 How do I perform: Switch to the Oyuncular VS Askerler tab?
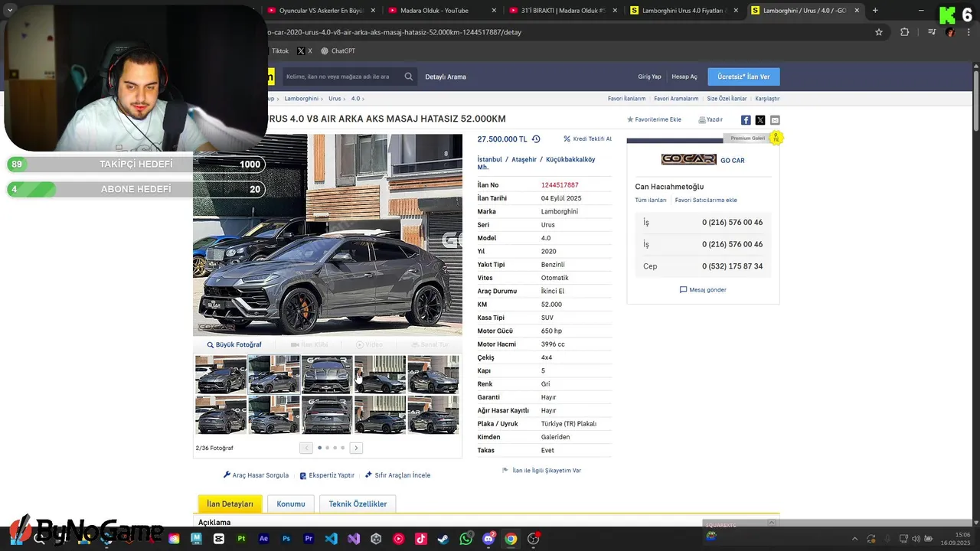click(321, 11)
